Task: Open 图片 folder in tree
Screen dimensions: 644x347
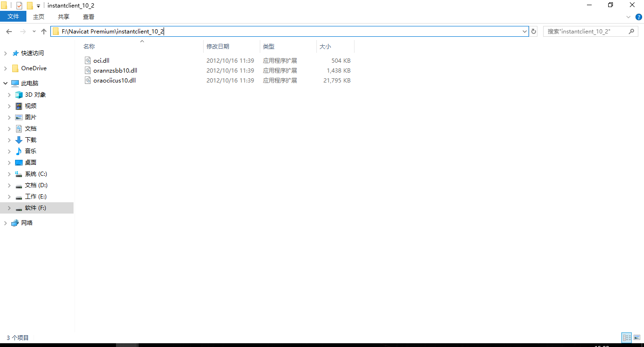Action: (31, 117)
